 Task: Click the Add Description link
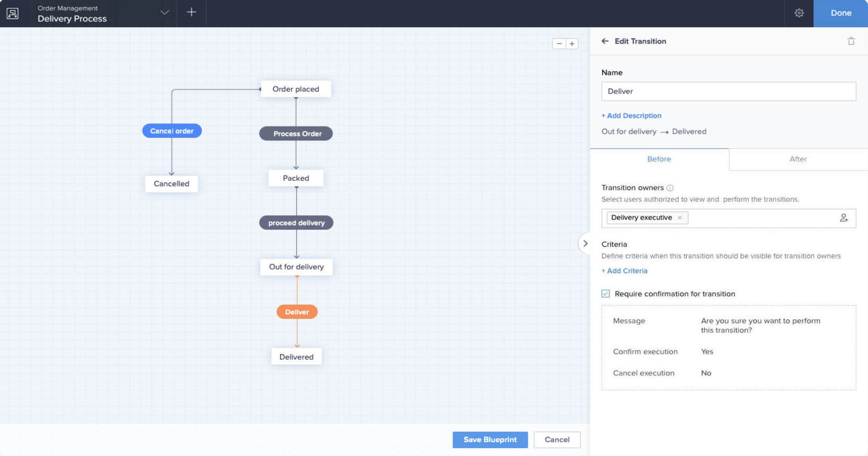pos(631,116)
